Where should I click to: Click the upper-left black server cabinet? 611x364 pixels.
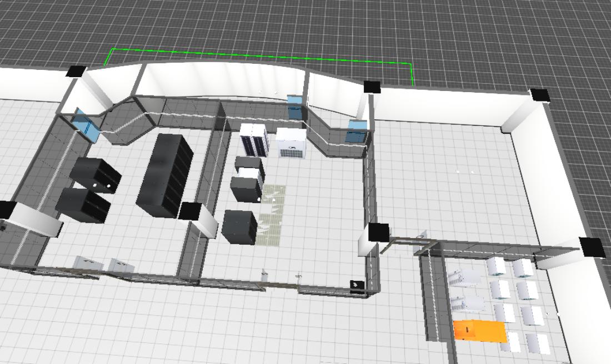click(96, 174)
